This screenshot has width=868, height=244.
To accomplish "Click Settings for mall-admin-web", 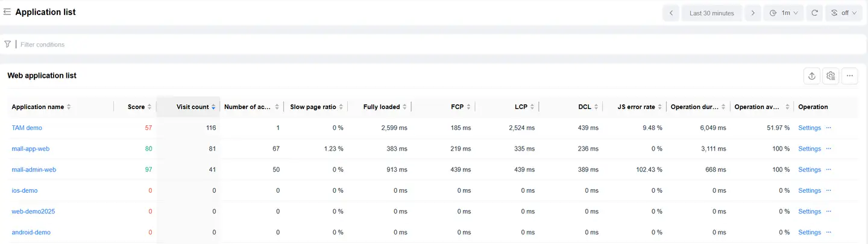I will 809,170.
